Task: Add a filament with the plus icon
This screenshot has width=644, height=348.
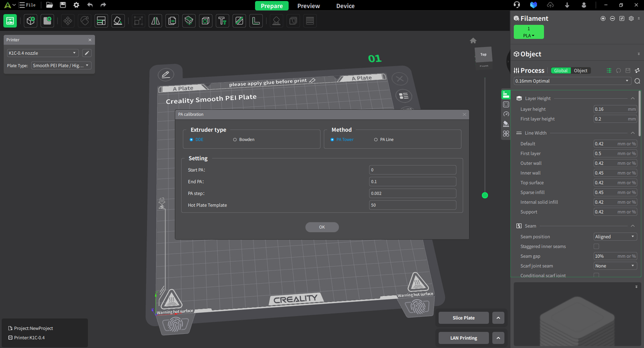Action: pyautogui.click(x=603, y=18)
